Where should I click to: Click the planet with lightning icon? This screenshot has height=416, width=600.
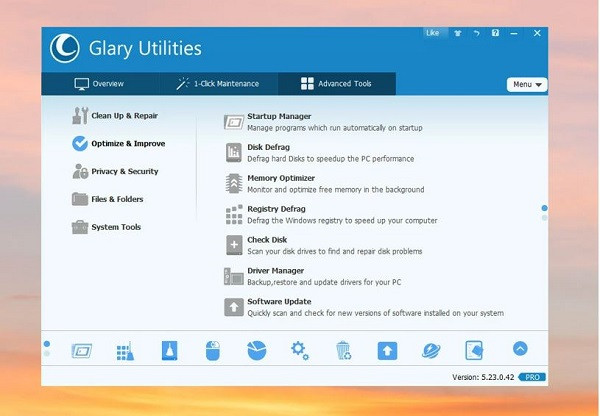point(431,351)
